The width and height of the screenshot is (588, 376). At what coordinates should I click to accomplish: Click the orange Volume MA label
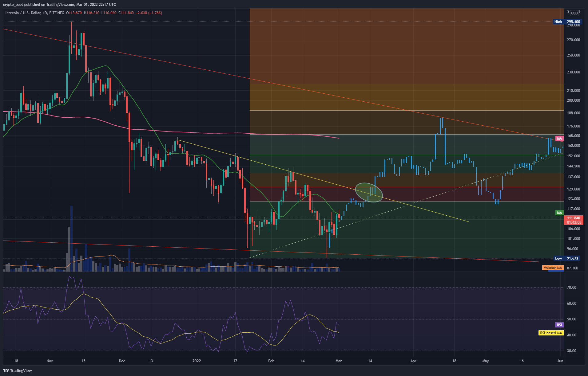click(553, 268)
